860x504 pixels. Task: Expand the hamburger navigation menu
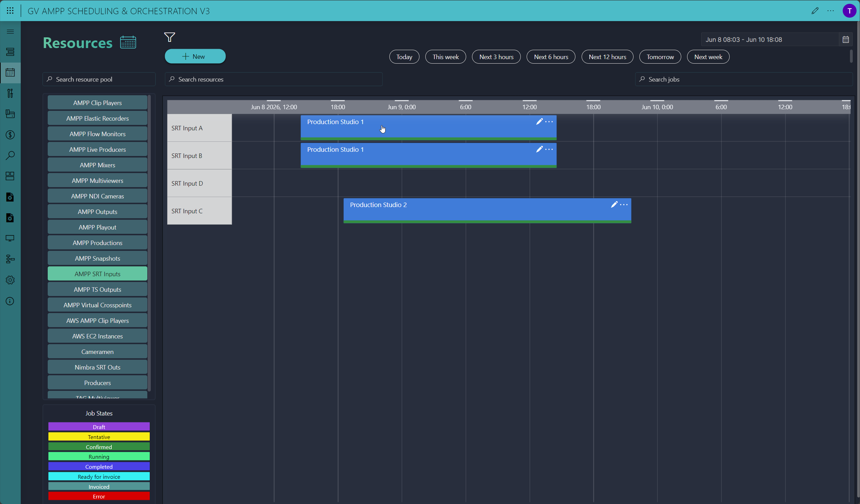point(10,32)
